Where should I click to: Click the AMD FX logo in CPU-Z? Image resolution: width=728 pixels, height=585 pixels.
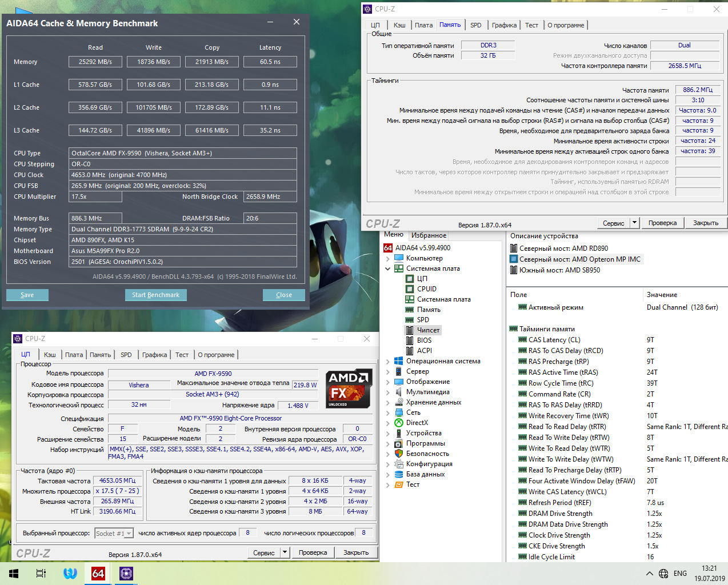pos(349,389)
